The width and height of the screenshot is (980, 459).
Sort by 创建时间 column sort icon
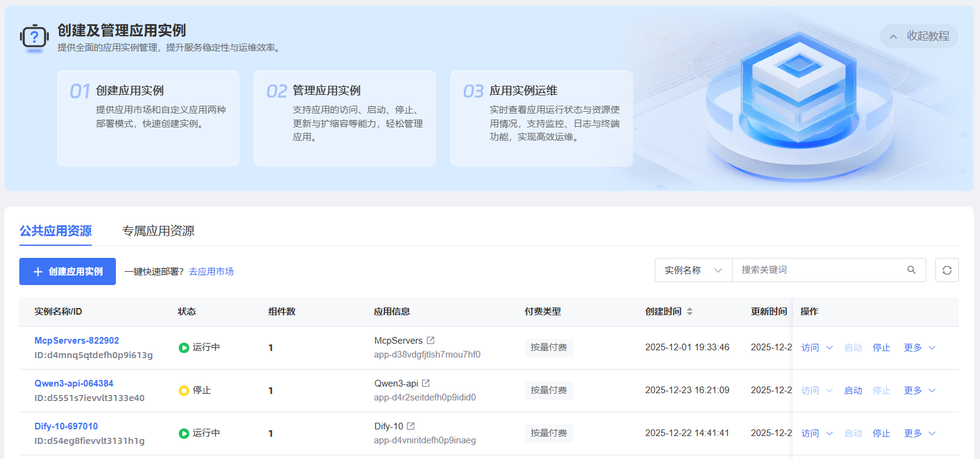(x=690, y=312)
